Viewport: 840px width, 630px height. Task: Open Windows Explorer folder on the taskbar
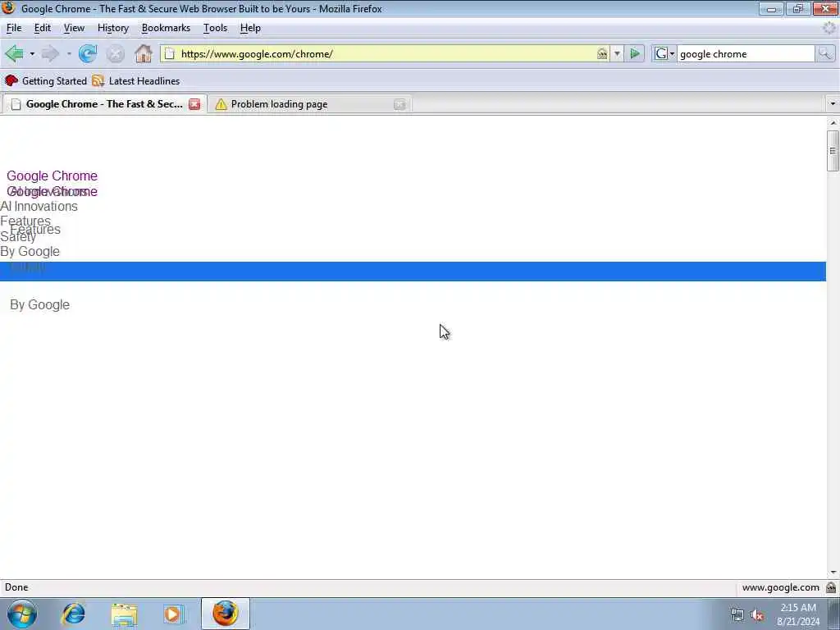(x=124, y=614)
